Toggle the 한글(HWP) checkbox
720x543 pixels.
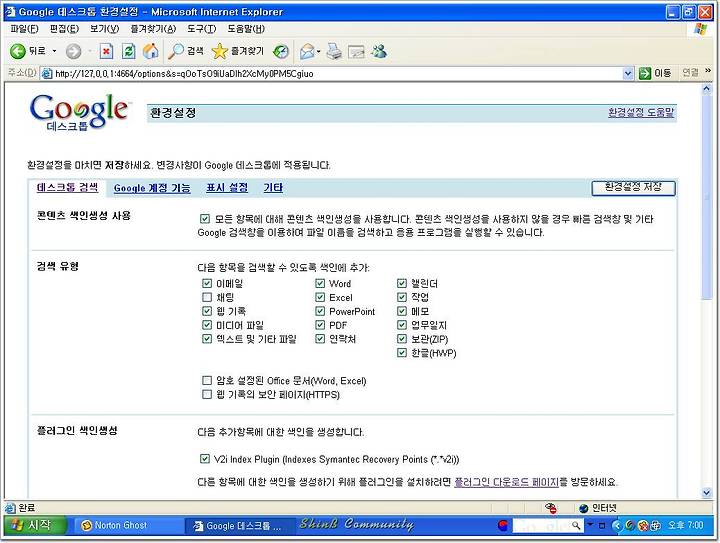(x=402, y=353)
